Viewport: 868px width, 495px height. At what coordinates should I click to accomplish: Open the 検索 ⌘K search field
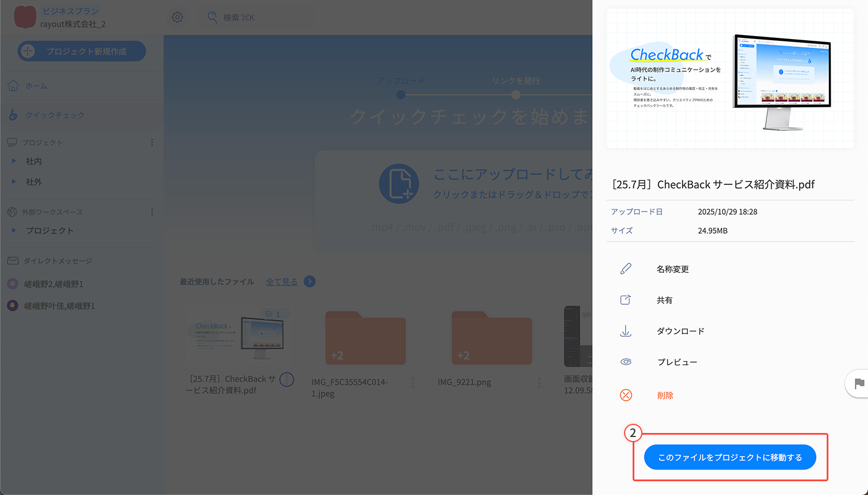click(x=256, y=17)
